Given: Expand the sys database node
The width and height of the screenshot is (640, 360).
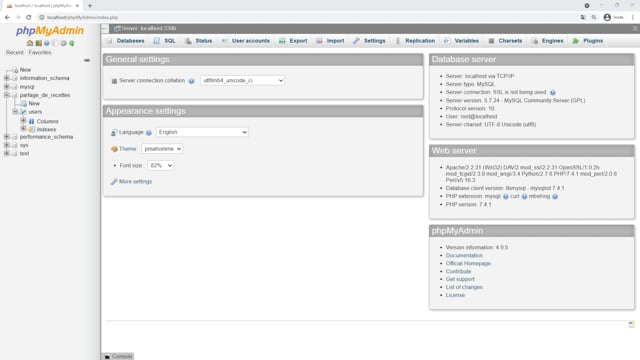Looking at the screenshot, I should pyautogui.click(x=7, y=145).
